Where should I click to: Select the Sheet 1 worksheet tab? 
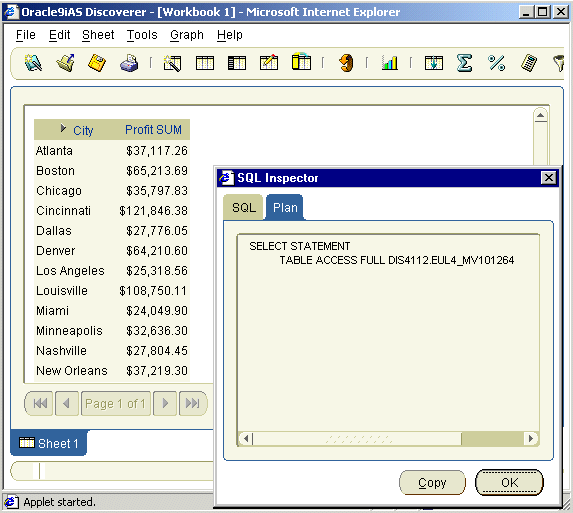click(x=49, y=443)
